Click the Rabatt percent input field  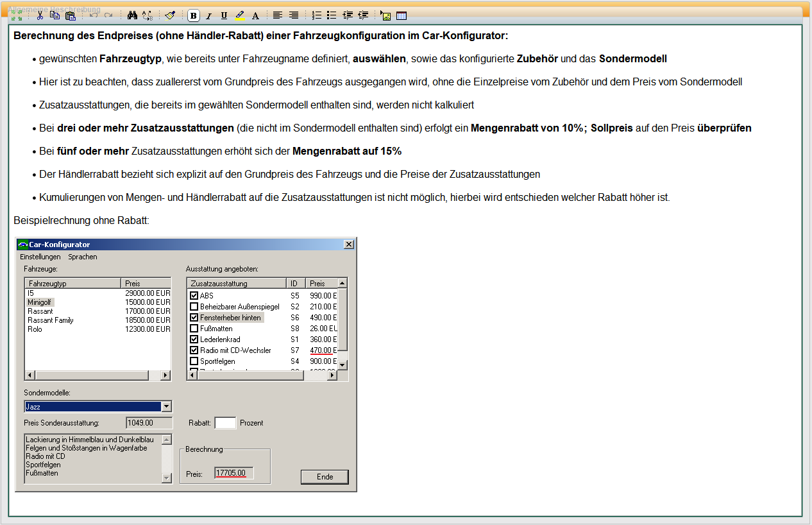(x=225, y=423)
